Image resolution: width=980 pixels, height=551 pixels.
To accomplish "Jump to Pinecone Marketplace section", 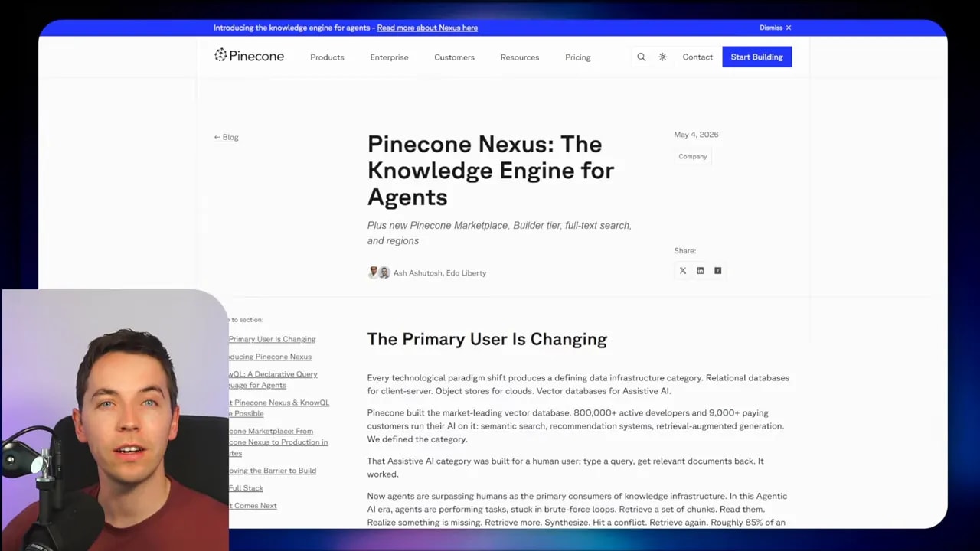I will coord(278,442).
